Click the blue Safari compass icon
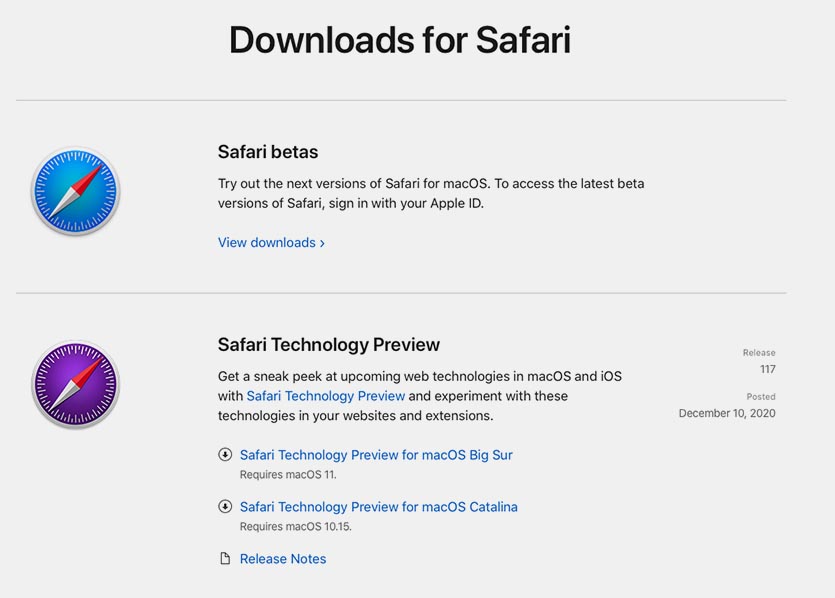 75,191
